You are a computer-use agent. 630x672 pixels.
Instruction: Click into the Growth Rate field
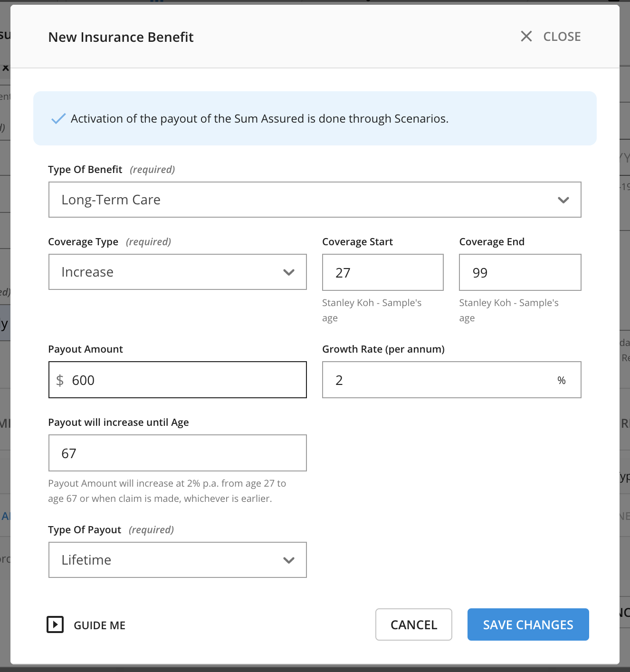tap(451, 380)
